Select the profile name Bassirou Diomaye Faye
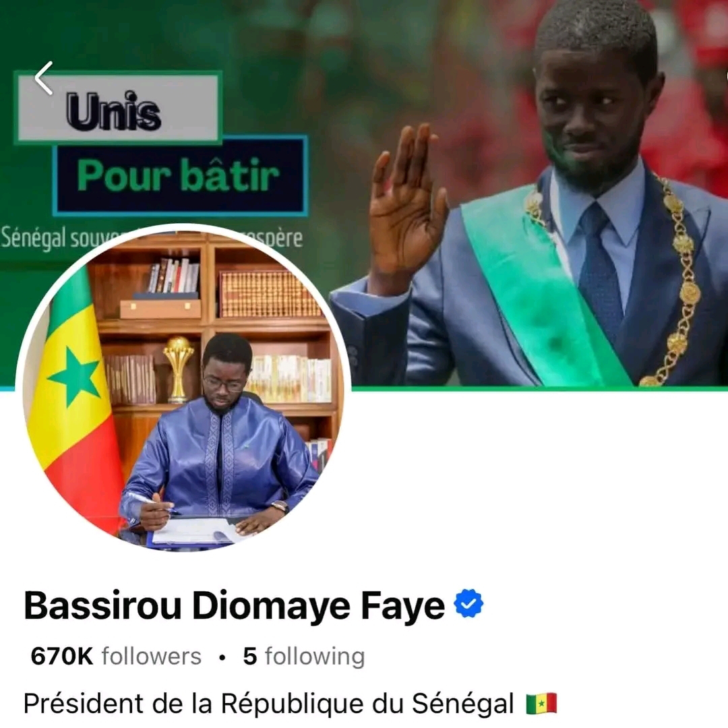This screenshot has width=728, height=728. pos(235,605)
